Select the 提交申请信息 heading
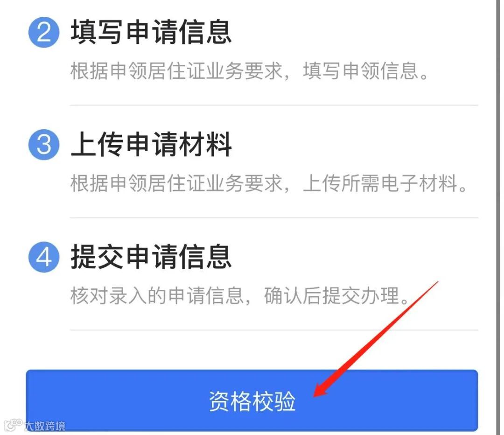Image resolution: width=504 pixels, height=435 pixels. tap(151, 257)
